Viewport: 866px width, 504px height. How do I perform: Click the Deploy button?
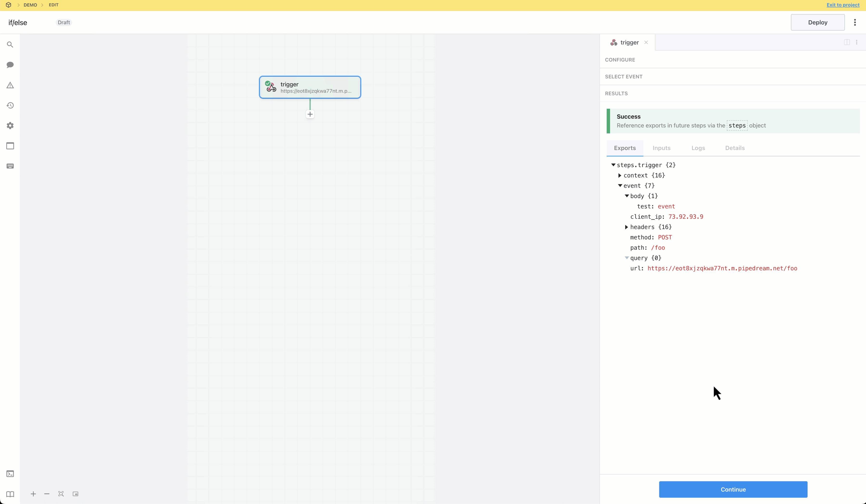[x=817, y=22]
